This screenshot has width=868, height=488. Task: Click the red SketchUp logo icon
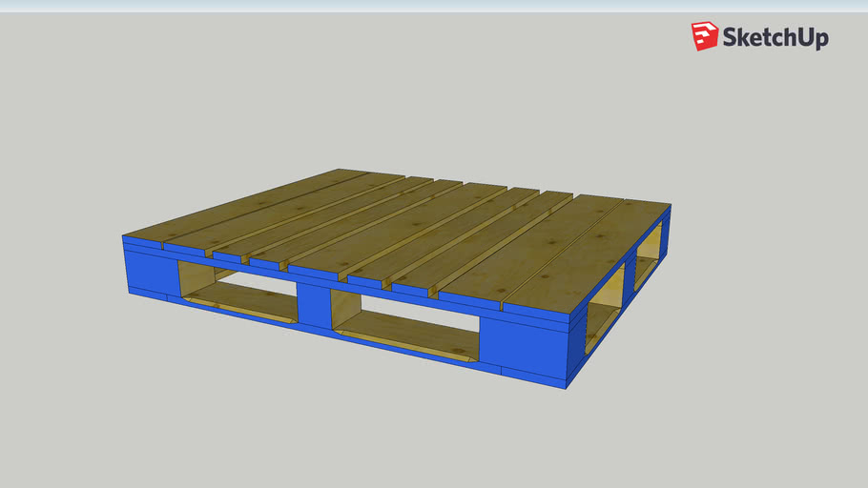pyautogui.click(x=705, y=36)
